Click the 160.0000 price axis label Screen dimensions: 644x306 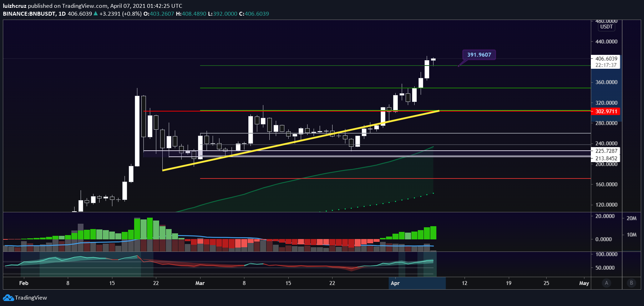(606, 185)
